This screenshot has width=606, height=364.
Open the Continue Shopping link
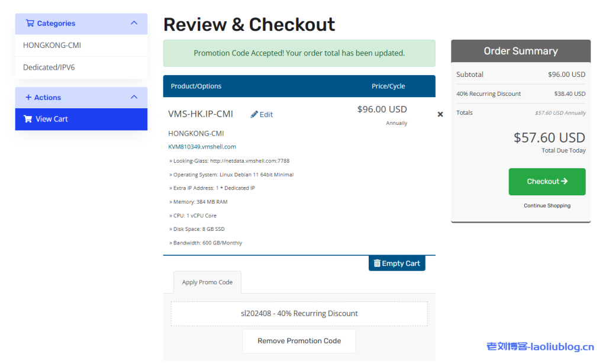tap(547, 205)
